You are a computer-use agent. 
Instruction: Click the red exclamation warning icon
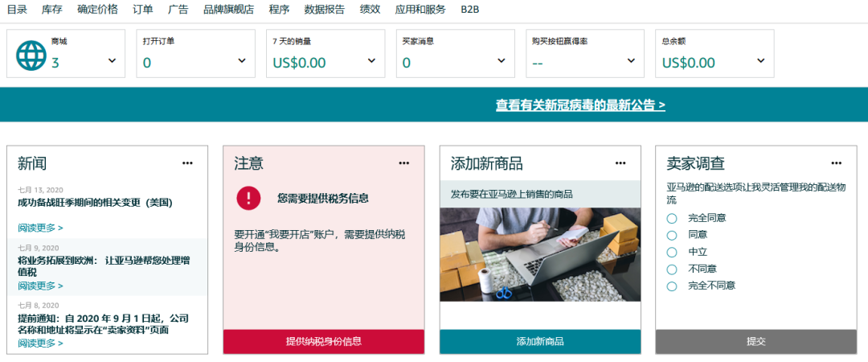(248, 198)
